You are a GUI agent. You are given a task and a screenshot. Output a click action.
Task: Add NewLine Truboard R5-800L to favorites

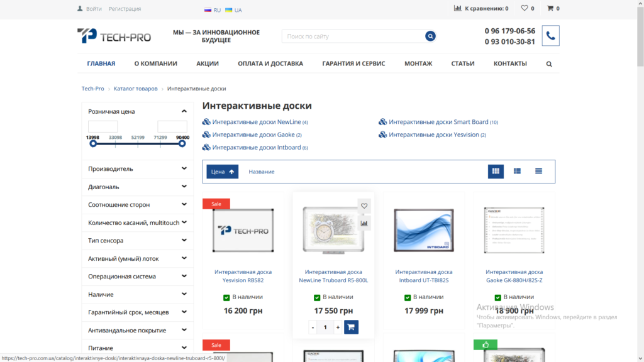click(364, 206)
